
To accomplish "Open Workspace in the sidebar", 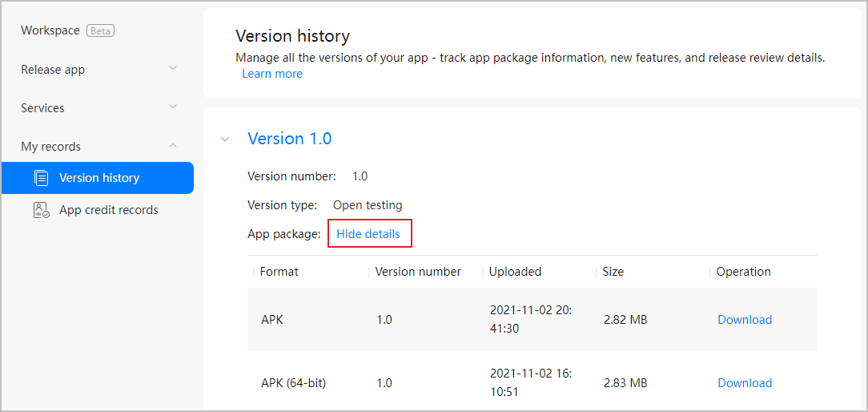I will click(50, 30).
